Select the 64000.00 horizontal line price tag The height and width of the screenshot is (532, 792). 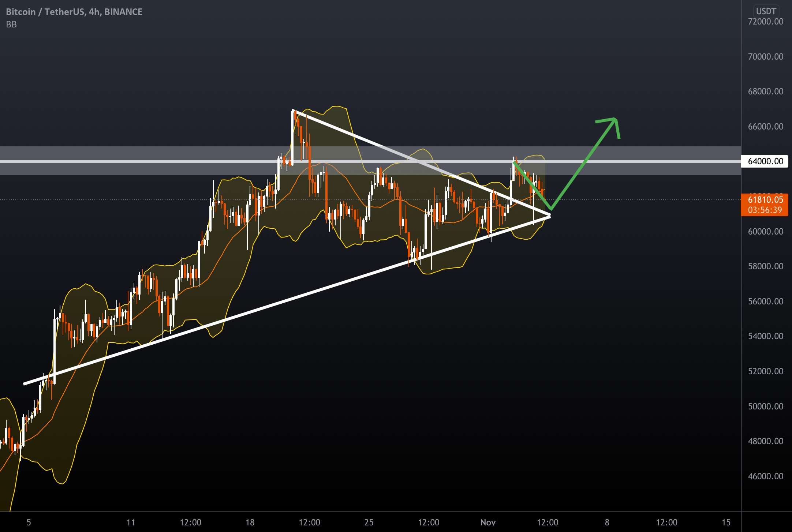coord(765,161)
